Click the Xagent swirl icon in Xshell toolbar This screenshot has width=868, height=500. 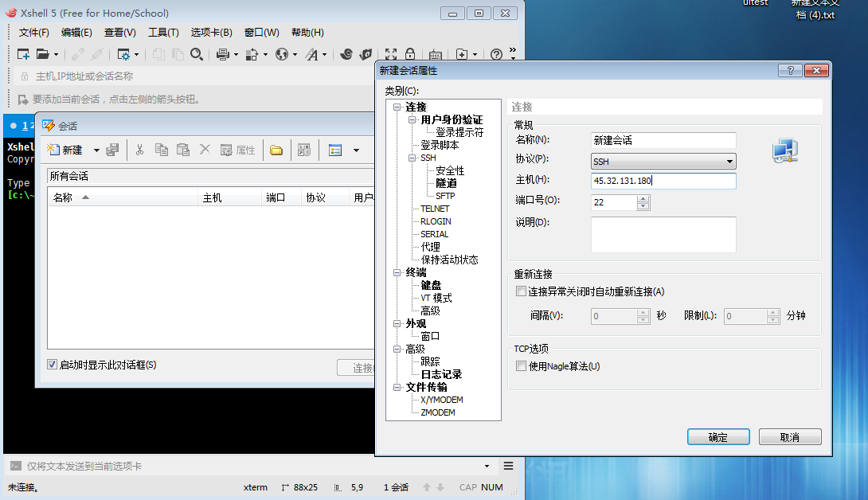[x=346, y=54]
